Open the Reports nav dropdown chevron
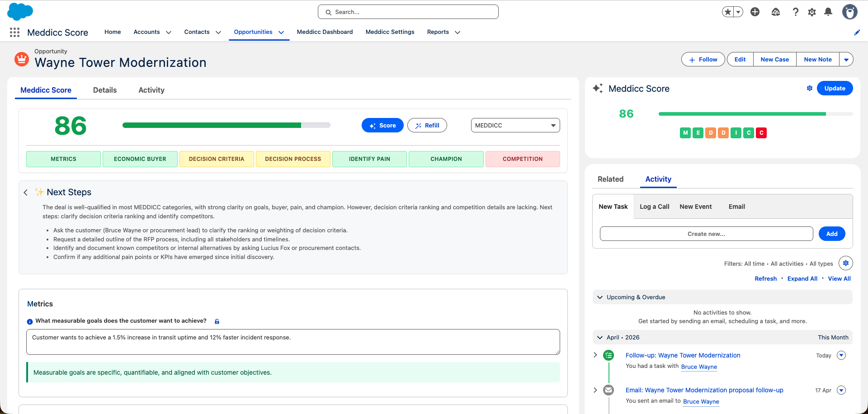This screenshot has height=414, width=868. click(x=458, y=33)
